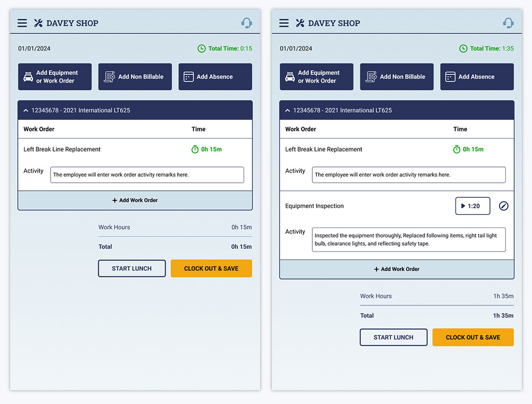
Task: Click the green clock icon next to Total Time: 1:35
Action: 463,48
